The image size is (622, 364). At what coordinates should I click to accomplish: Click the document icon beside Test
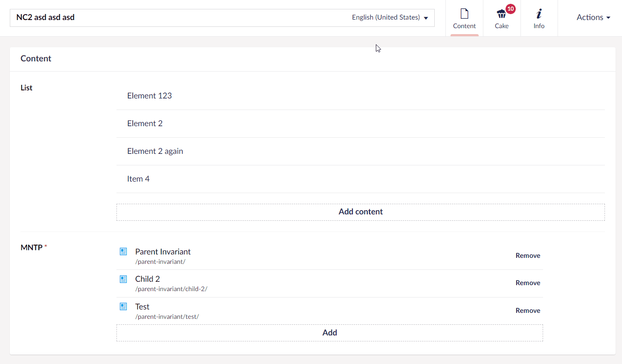tap(123, 306)
